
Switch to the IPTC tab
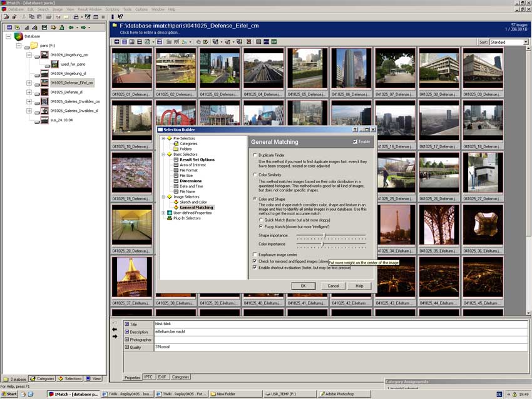click(148, 377)
